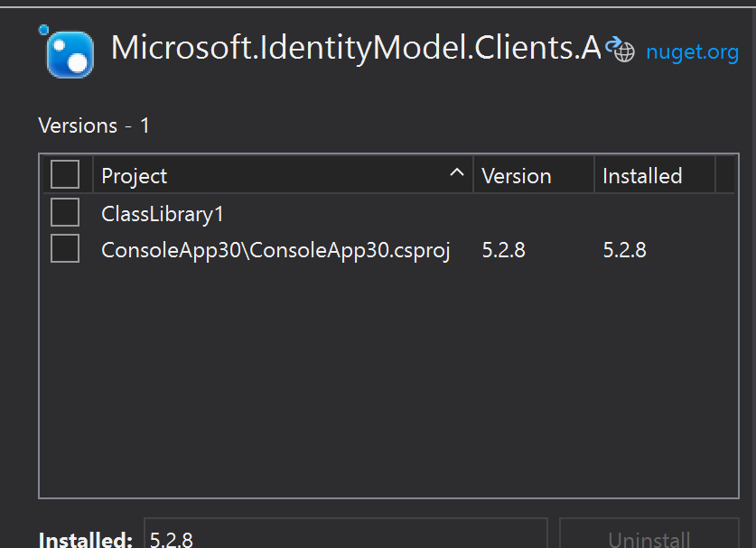Check the ConsoleApp30.csproj project checkbox
Image resolution: width=756 pixels, height=548 pixels.
click(65, 248)
